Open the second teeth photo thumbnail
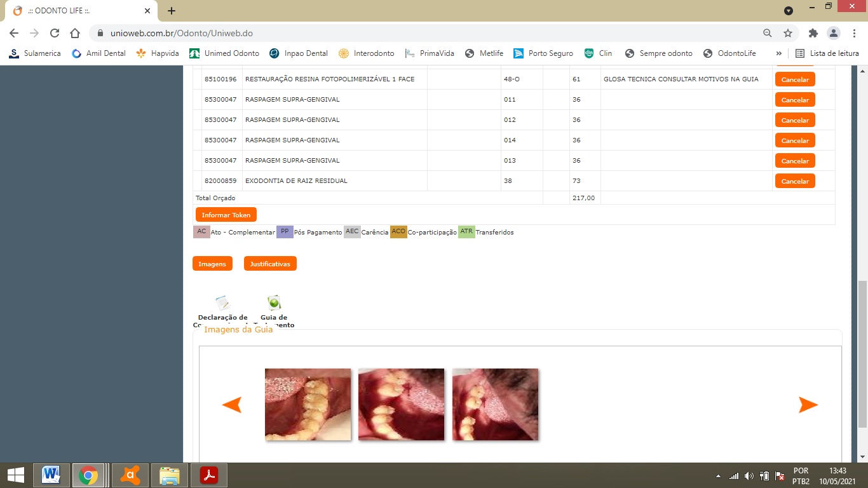 [x=401, y=404]
